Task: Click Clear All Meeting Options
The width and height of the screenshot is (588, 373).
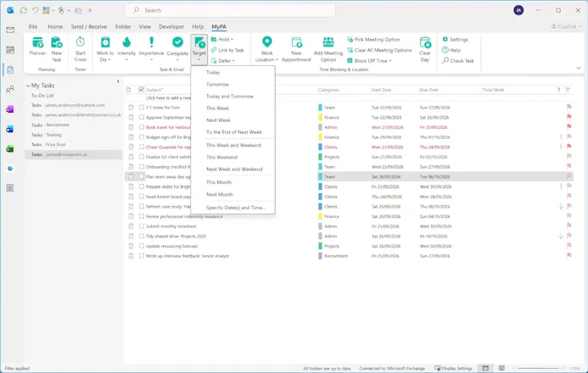Action: click(x=379, y=50)
